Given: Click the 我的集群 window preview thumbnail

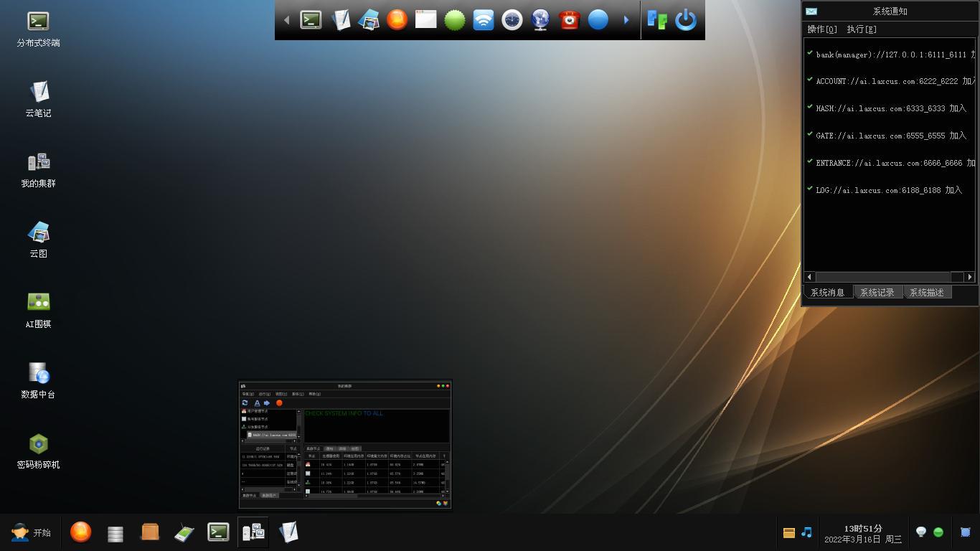Looking at the screenshot, I should click(x=345, y=445).
